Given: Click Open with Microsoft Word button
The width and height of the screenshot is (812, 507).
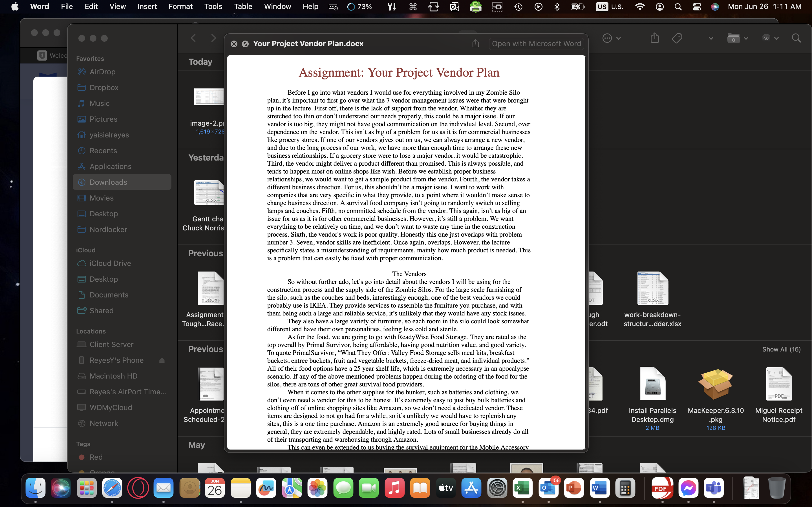Looking at the screenshot, I should click(536, 44).
